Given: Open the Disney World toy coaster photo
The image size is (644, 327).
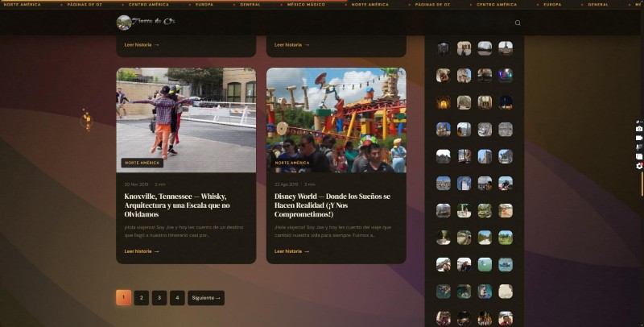Looking at the screenshot, I should (336, 120).
